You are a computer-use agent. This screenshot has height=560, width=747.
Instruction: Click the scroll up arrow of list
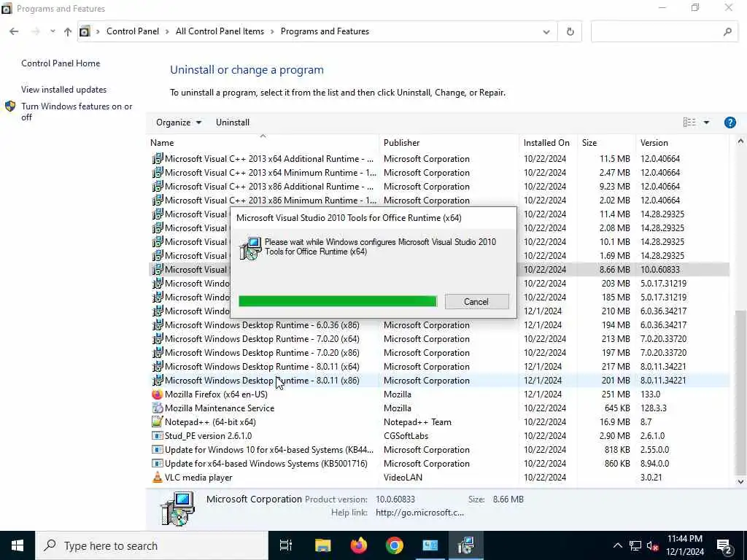click(x=740, y=141)
